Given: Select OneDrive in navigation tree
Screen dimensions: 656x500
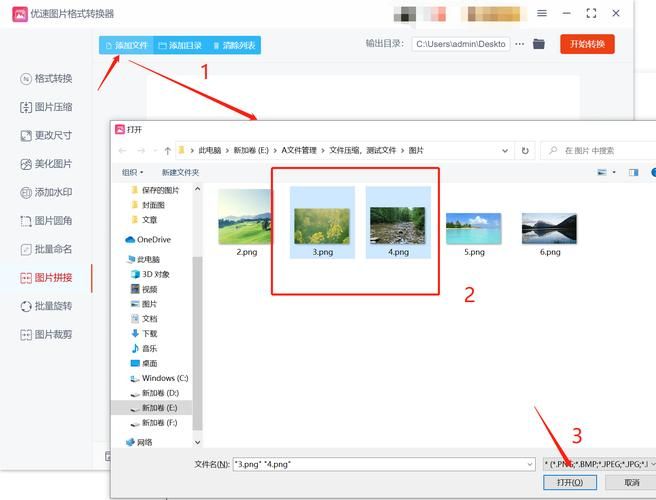Looking at the screenshot, I should [148, 240].
